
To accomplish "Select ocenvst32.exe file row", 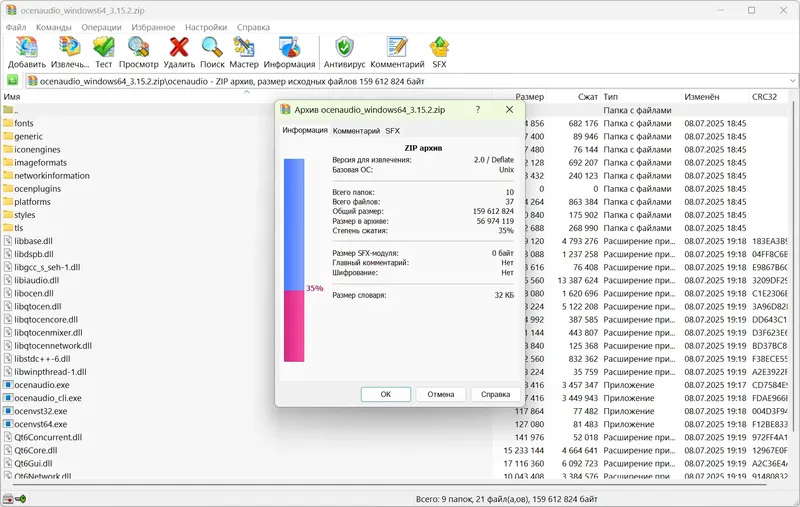I will click(x=395, y=411).
